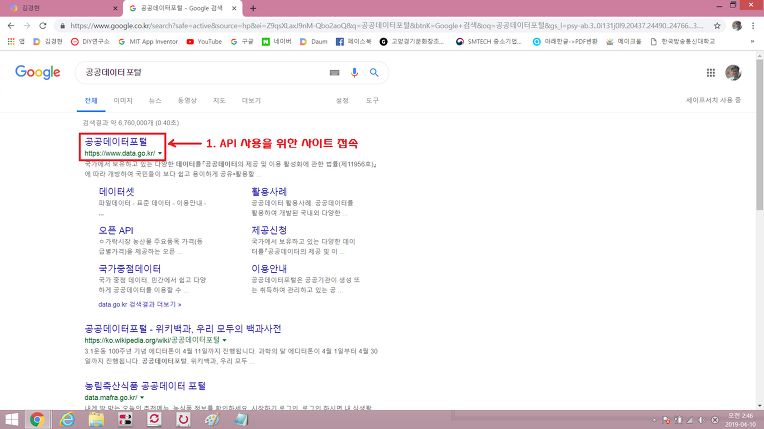Open File Explorer from the taskbar
764x429 pixels.
[96, 419]
